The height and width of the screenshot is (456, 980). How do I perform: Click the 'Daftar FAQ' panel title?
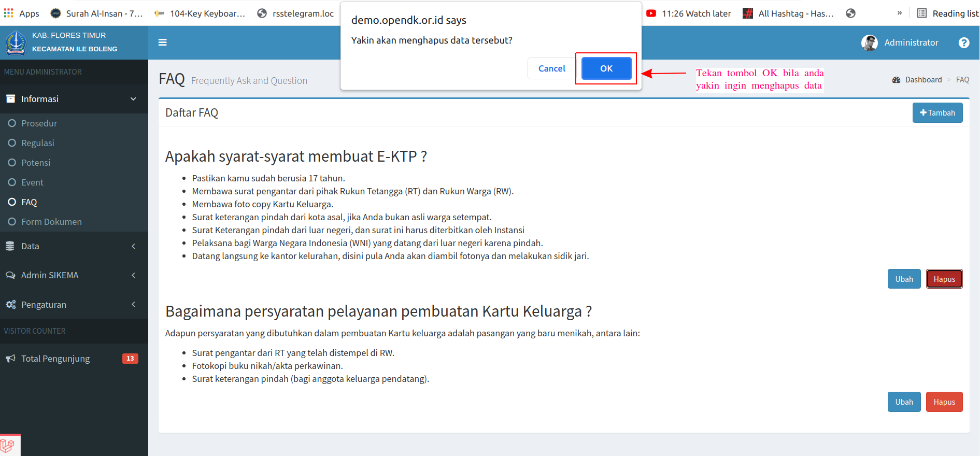click(x=192, y=113)
